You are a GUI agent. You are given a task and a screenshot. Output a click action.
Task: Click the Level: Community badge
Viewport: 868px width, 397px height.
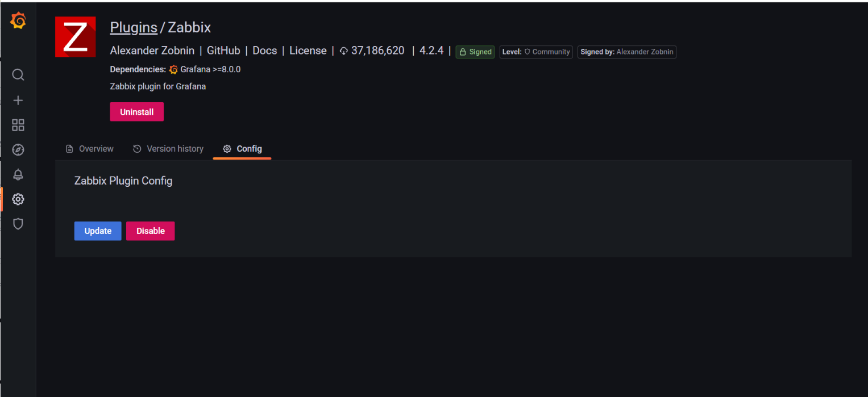(536, 52)
